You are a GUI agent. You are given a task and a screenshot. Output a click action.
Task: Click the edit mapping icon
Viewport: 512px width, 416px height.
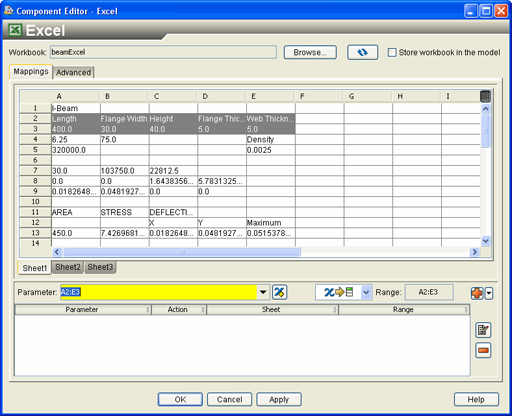point(483,330)
